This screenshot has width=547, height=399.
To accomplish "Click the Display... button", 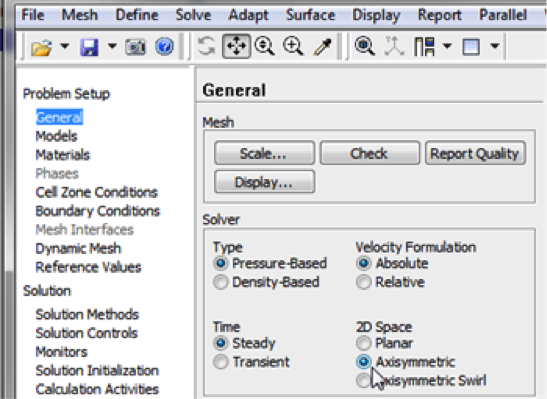I will (264, 182).
